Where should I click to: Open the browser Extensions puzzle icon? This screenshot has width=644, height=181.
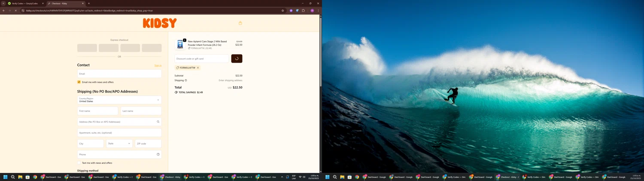[x=303, y=11]
